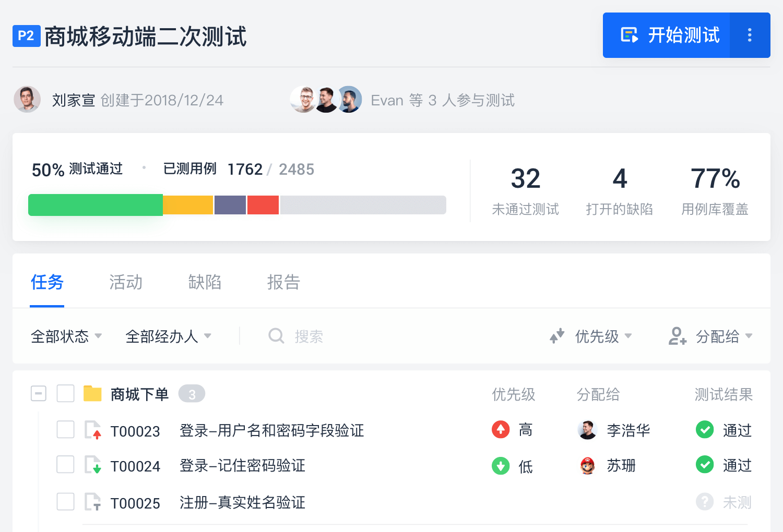Click the 50% 测试通过 label
The image size is (783, 532).
[x=77, y=170]
